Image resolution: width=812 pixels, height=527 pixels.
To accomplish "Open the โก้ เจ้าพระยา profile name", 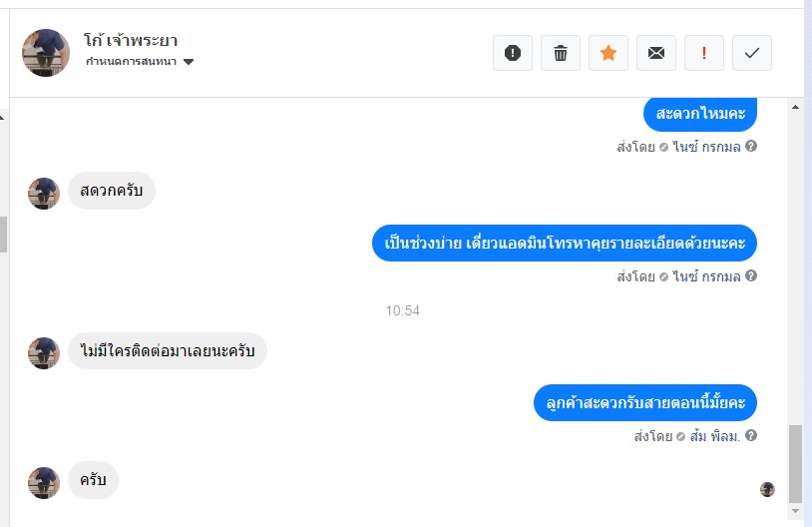I will click(131, 41).
